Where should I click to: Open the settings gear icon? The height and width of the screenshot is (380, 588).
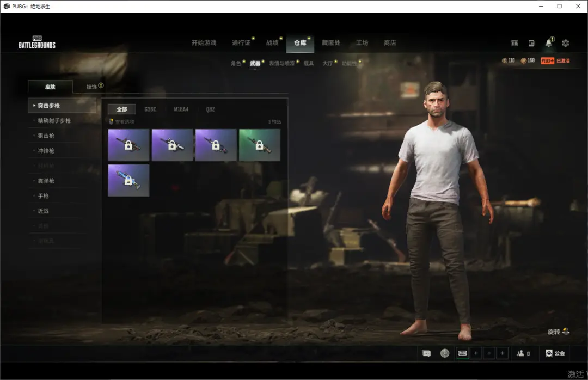(566, 43)
